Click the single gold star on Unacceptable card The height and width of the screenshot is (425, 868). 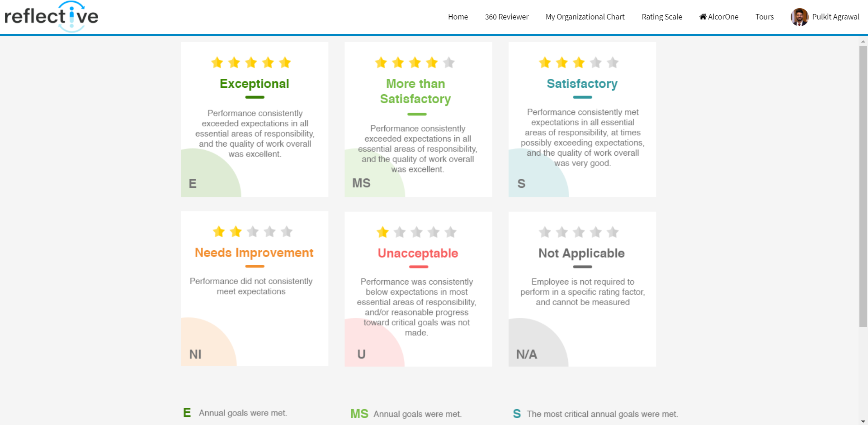click(382, 232)
